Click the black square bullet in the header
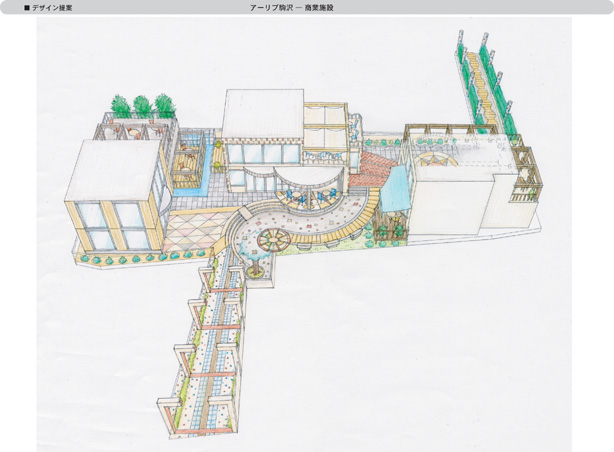 [x=27, y=7]
